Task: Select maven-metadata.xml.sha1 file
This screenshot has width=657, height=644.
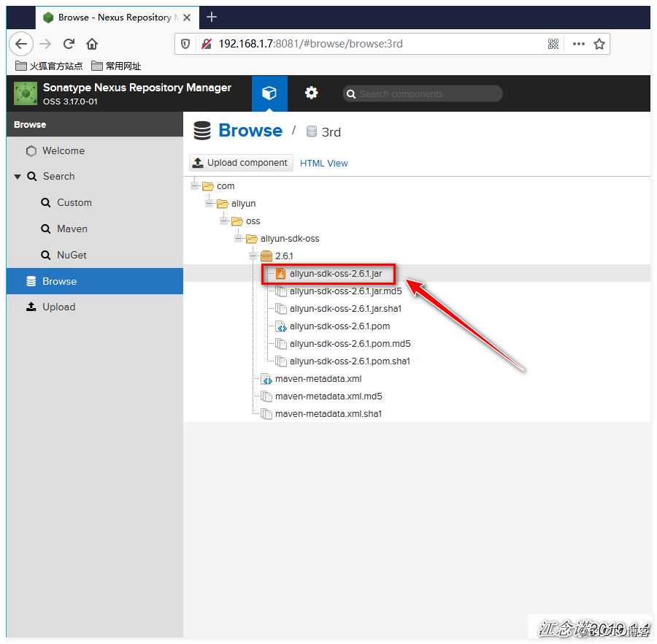Action: click(321, 414)
